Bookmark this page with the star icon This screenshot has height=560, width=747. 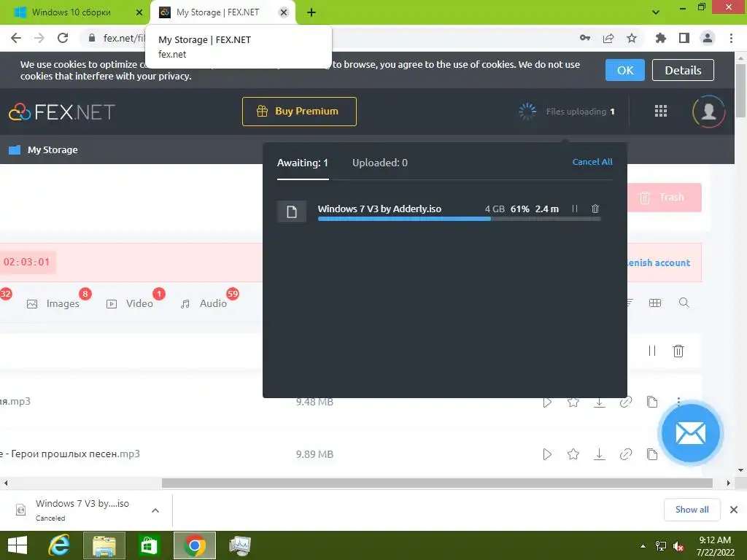pyautogui.click(x=632, y=38)
